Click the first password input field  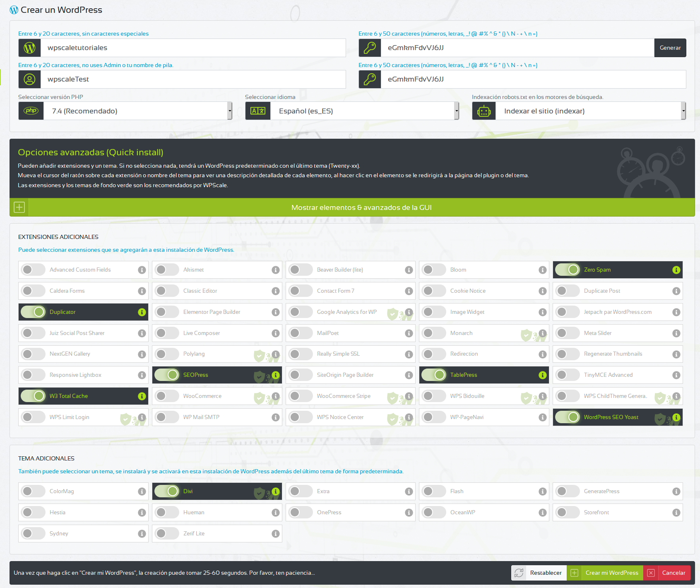tap(517, 48)
